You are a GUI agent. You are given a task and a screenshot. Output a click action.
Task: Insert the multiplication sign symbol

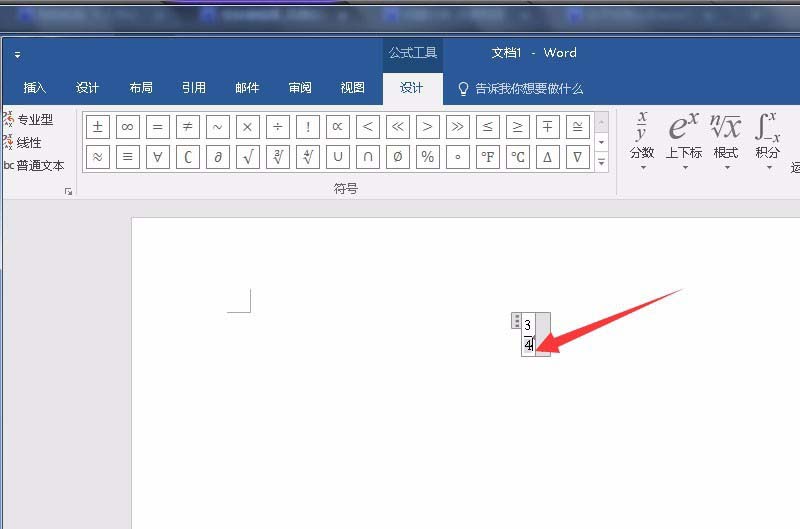pyautogui.click(x=247, y=127)
